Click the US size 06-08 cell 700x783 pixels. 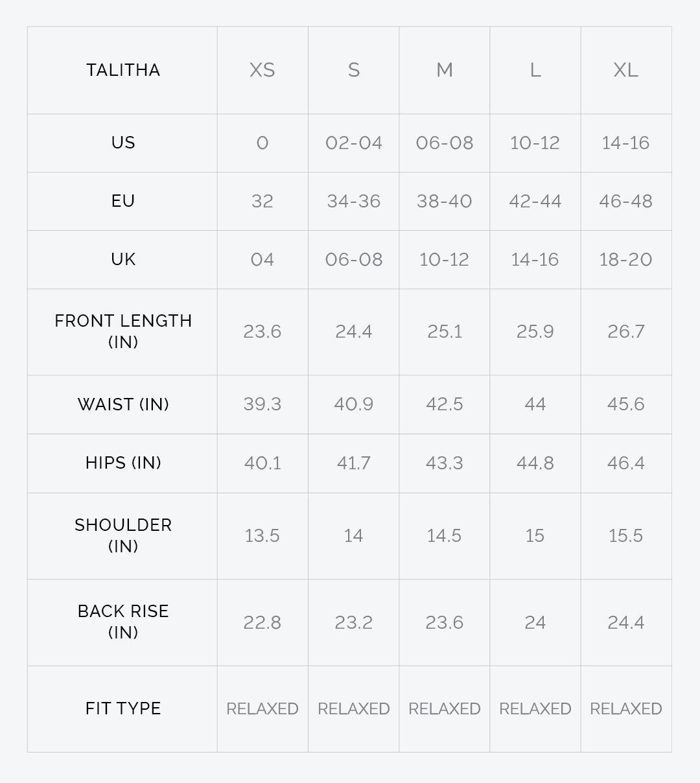pos(445,143)
